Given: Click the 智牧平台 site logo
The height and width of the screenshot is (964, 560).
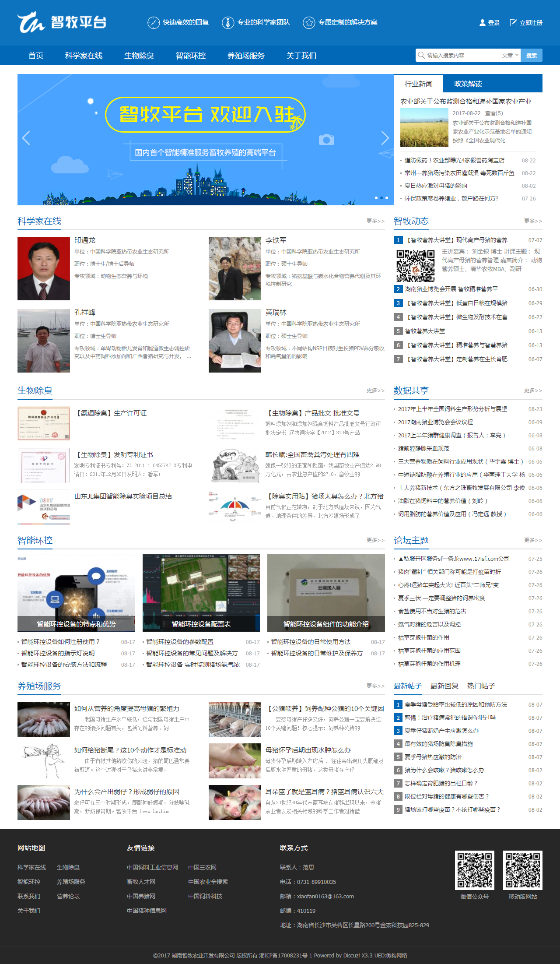Looking at the screenshot, I should pos(62,22).
